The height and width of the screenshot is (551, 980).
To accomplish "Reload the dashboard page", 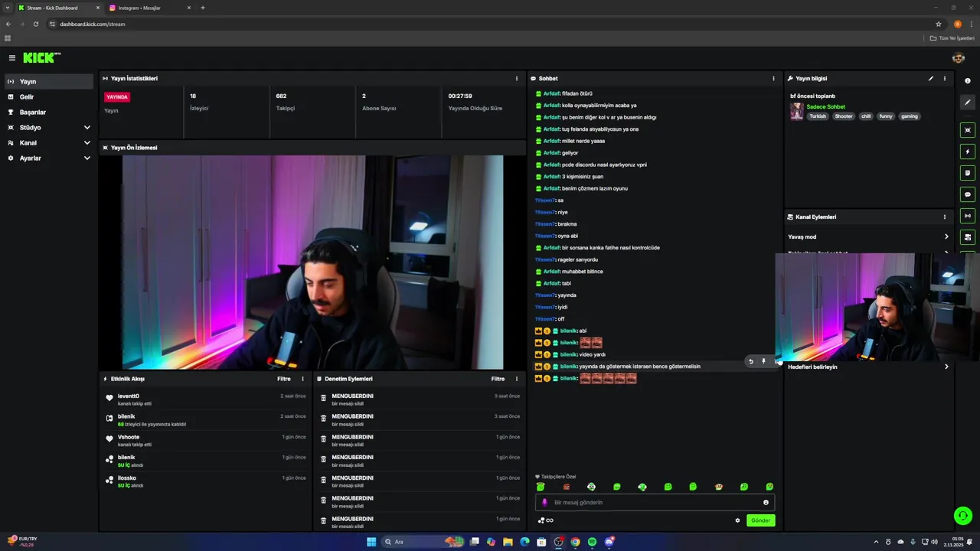I will click(35, 24).
